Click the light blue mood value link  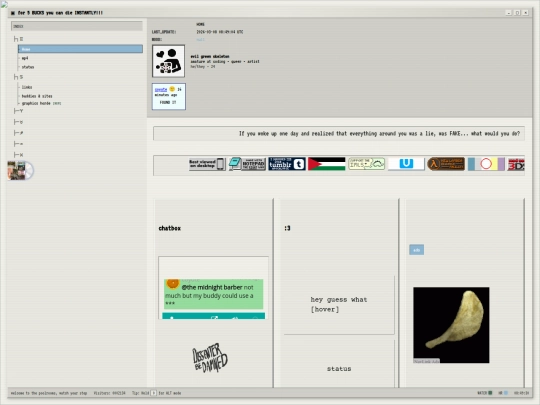(x=200, y=39)
